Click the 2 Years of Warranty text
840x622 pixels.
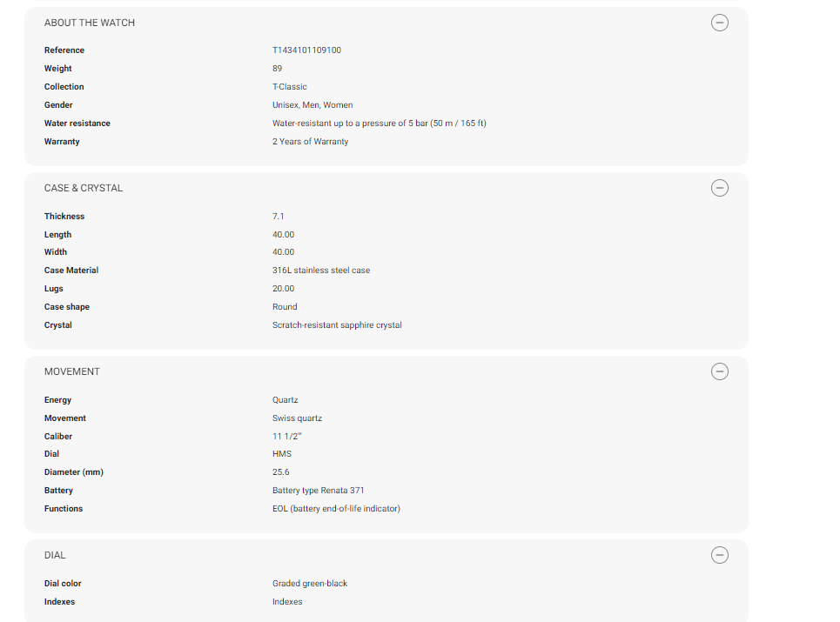pos(310,142)
